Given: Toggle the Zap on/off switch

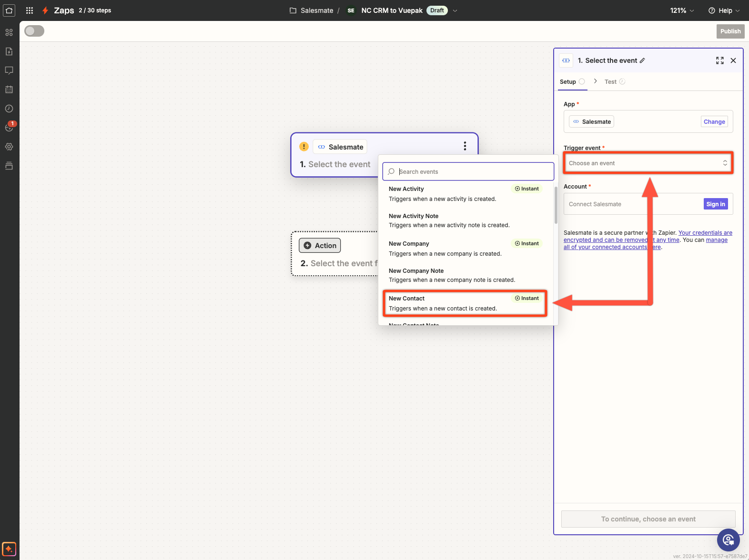Looking at the screenshot, I should pos(34,31).
